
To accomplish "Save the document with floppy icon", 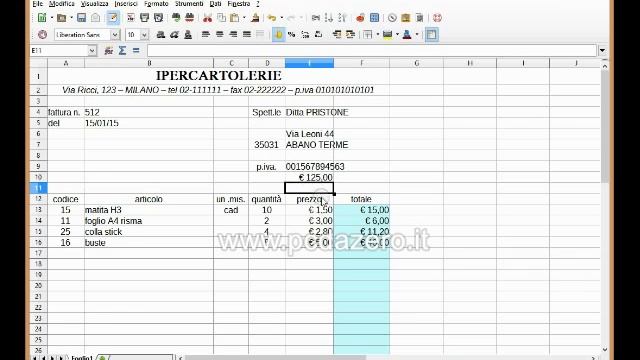I will [81, 18].
